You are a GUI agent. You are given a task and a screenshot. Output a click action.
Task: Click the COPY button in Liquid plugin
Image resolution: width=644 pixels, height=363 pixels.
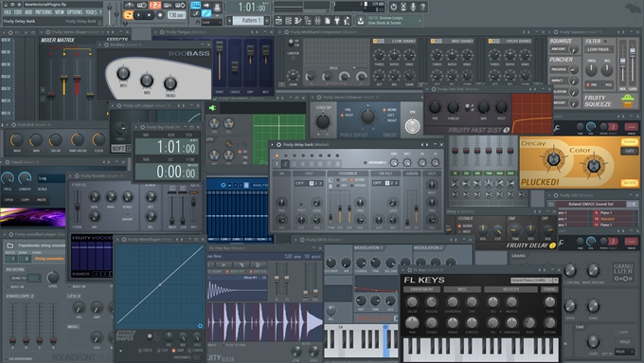pyautogui.click(x=25, y=200)
